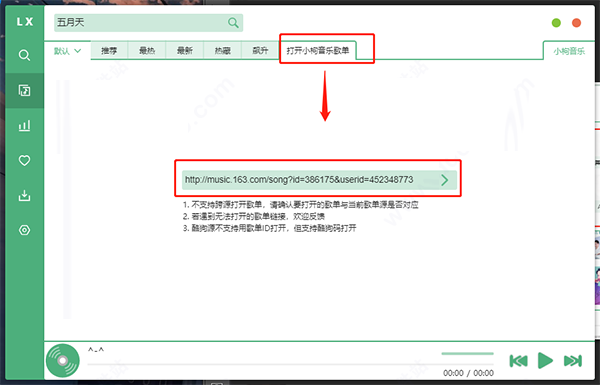Click the green minimize window dot

pos(556,23)
